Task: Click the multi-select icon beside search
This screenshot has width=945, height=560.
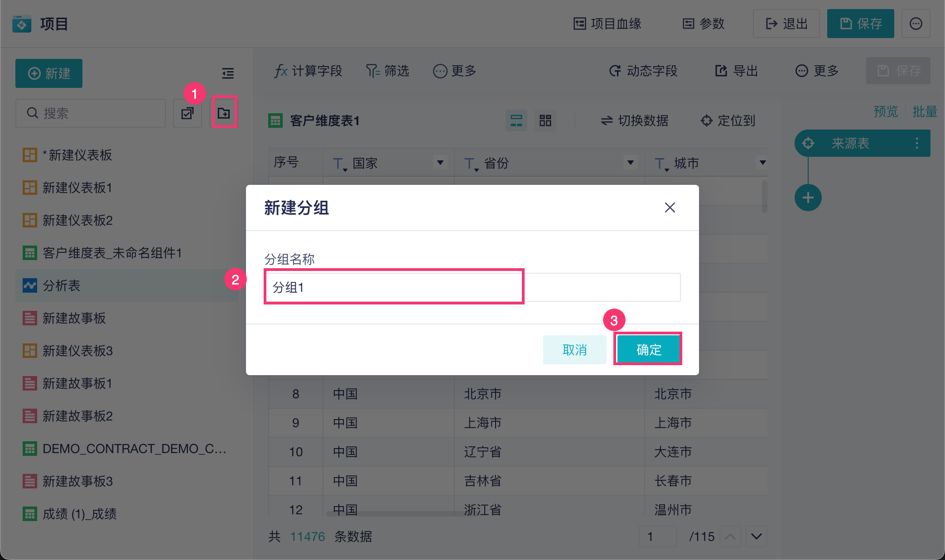Action: click(188, 113)
